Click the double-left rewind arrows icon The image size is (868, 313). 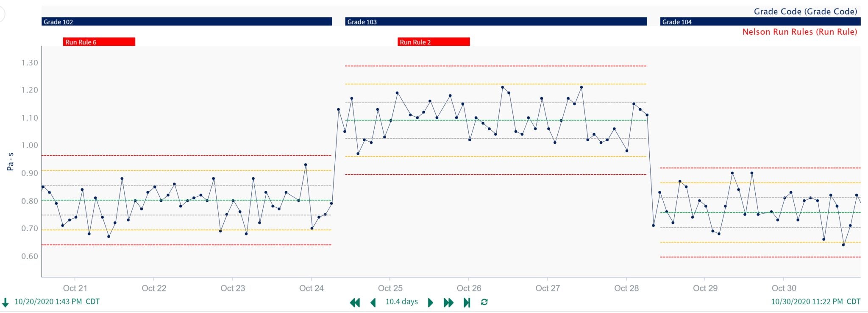355,302
